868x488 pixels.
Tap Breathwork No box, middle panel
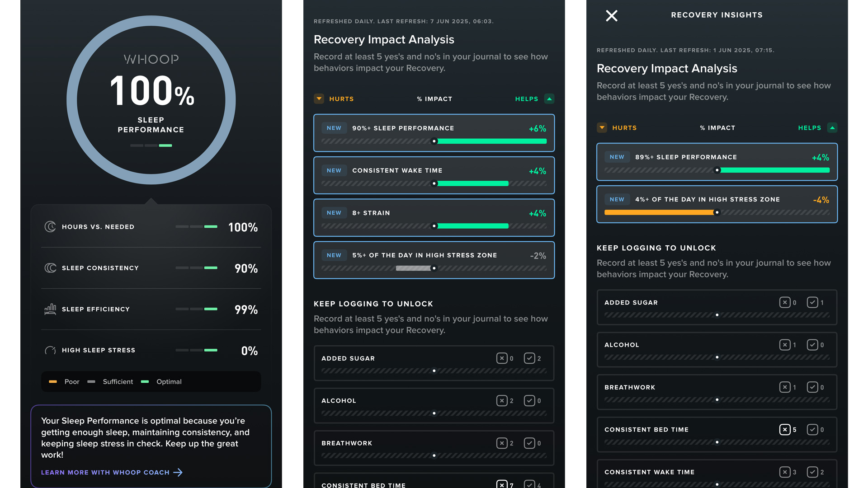click(x=502, y=443)
